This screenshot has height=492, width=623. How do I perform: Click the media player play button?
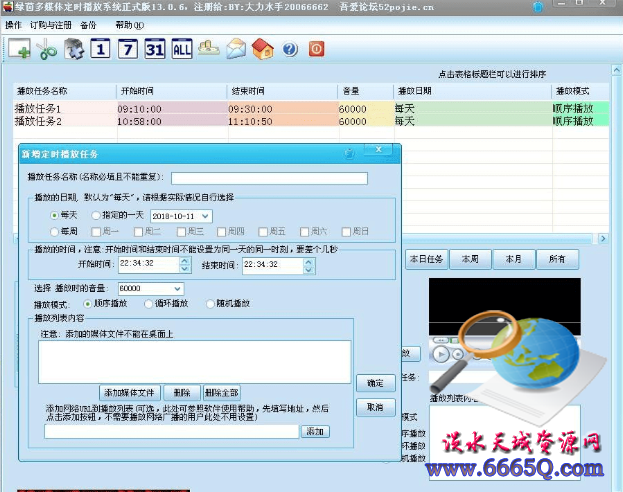click(x=441, y=354)
